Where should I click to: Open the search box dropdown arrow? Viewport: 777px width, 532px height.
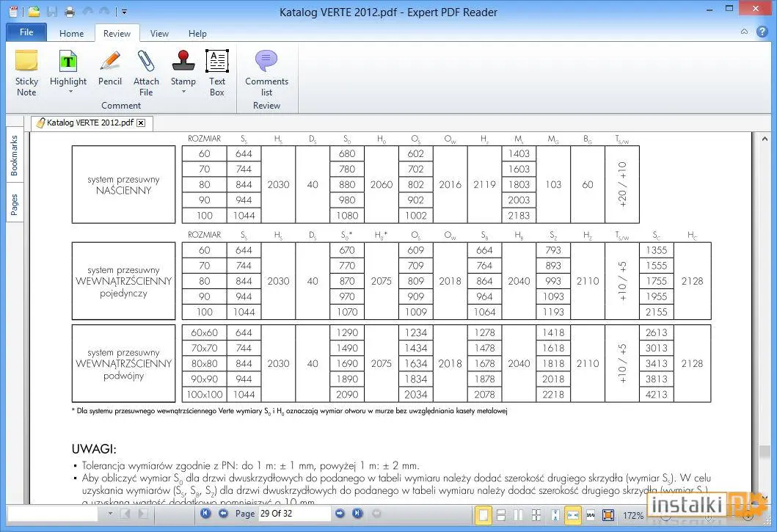[x=110, y=514]
